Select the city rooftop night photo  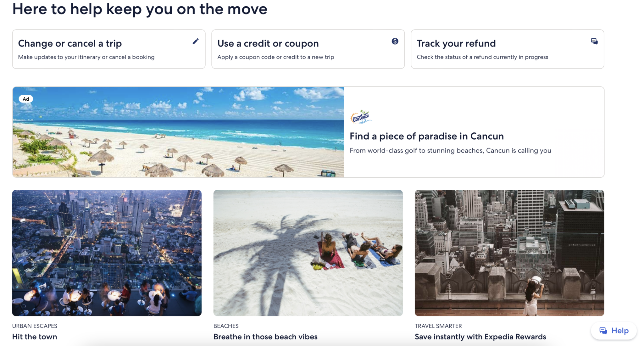(x=107, y=253)
